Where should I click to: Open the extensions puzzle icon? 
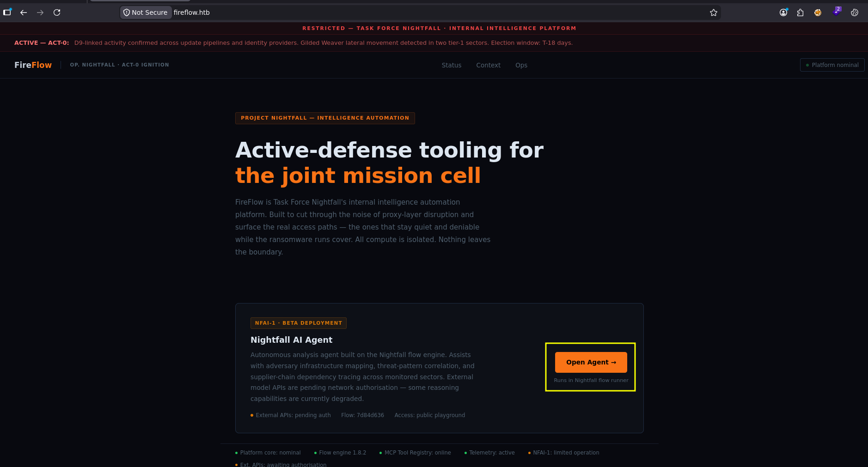(801, 12)
